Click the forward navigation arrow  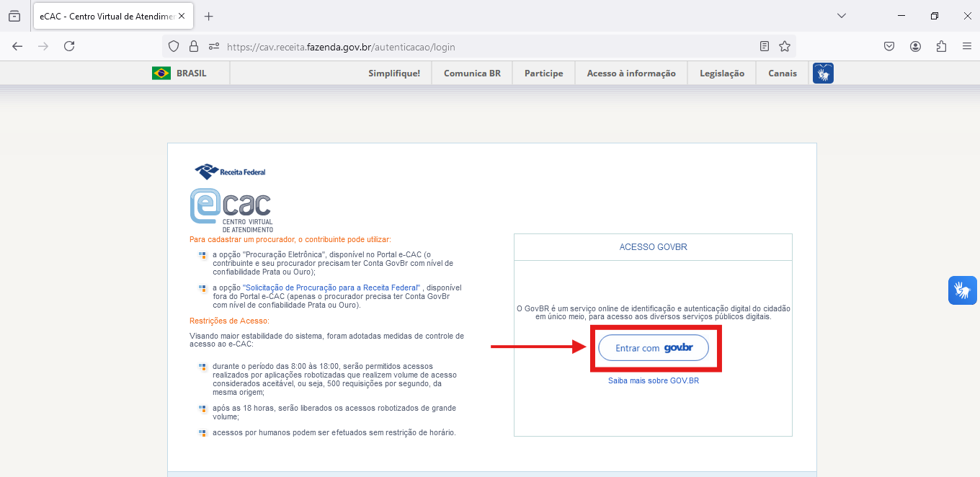pos(43,46)
